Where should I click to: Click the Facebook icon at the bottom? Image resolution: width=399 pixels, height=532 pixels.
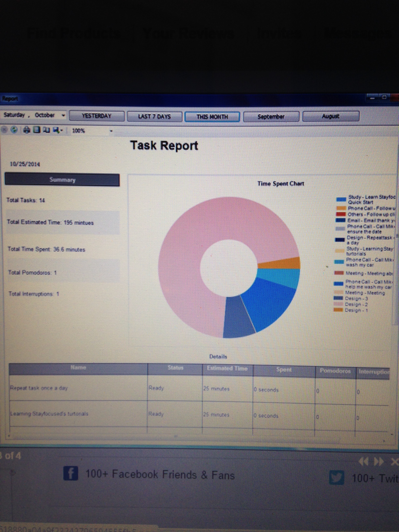[70, 473]
